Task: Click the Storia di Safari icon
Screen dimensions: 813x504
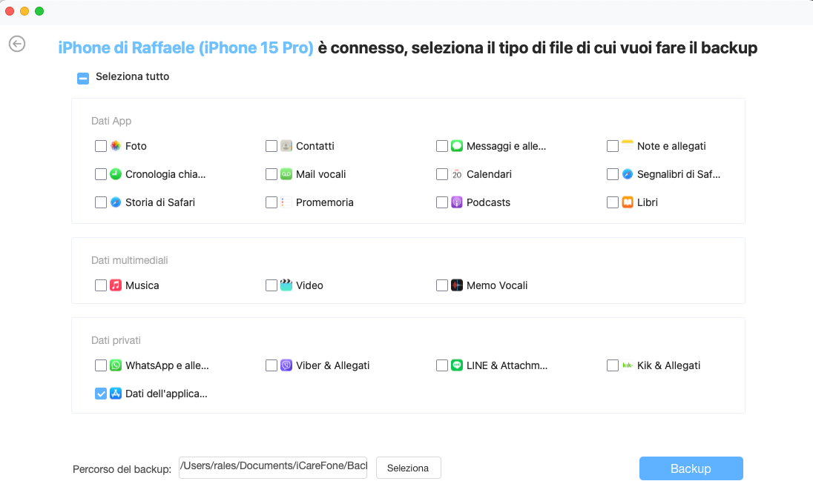Action: click(x=116, y=202)
